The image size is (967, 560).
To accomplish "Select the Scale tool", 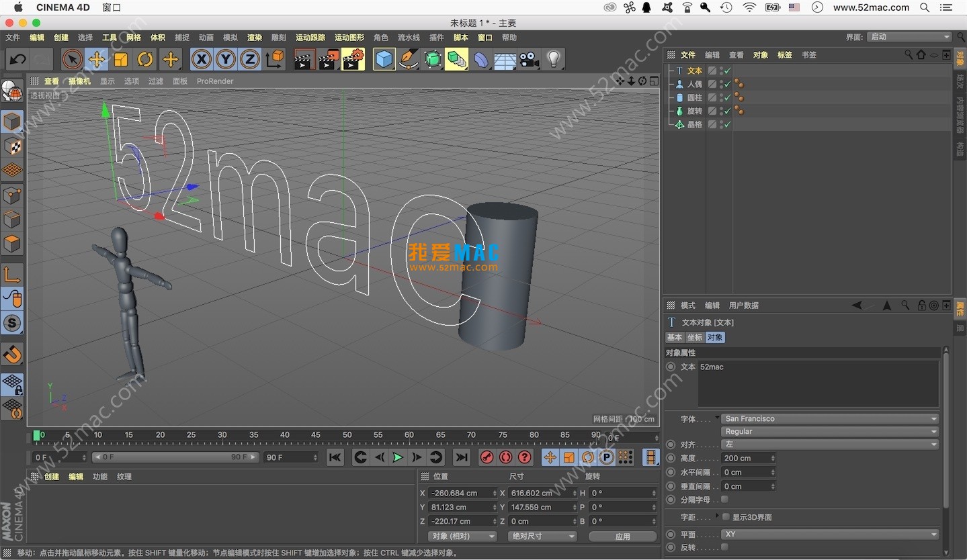I will coord(121,59).
